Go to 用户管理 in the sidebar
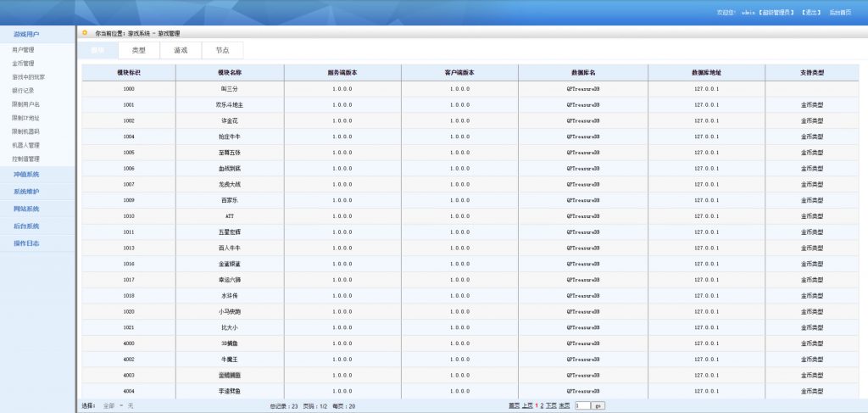 pyautogui.click(x=23, y=50)
